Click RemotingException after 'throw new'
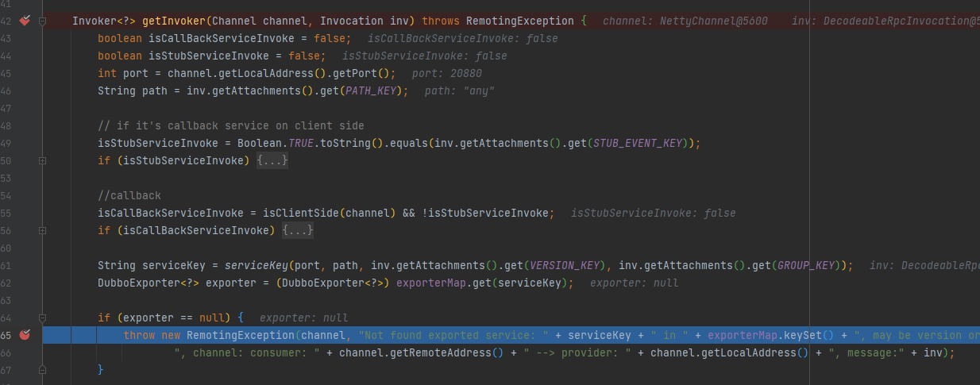The width and height of the screenshot is (980, 385). (x=241, y=335)
